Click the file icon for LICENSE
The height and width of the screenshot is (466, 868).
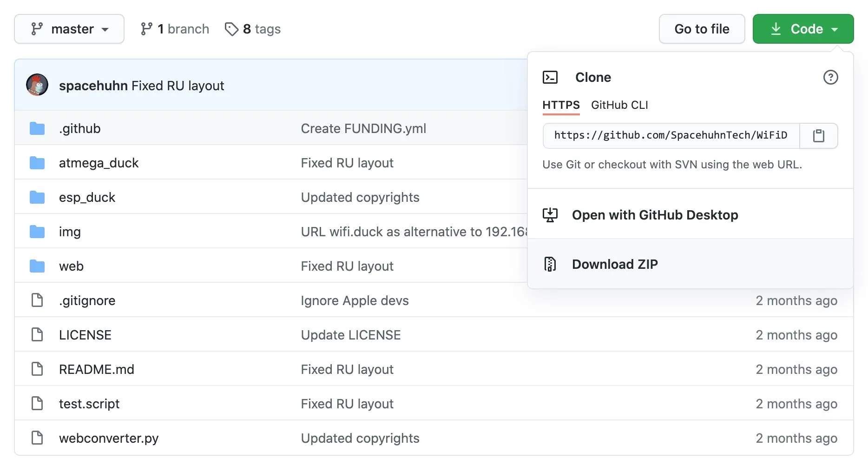37,335
